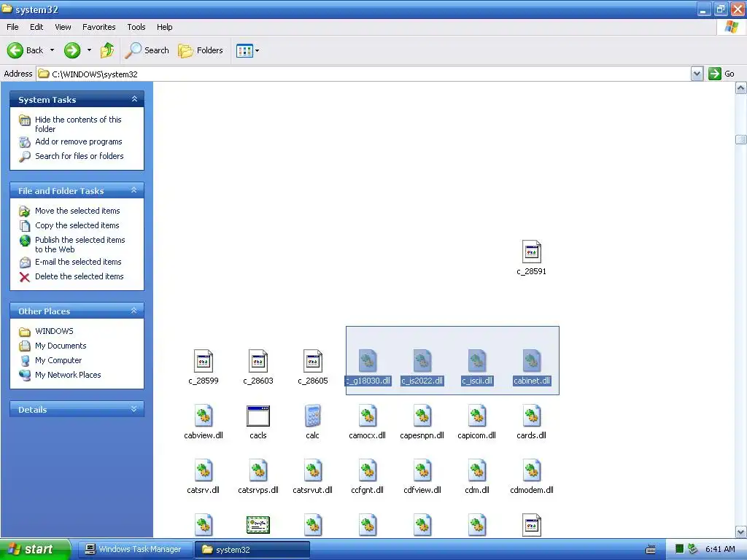Toggle the Folders pane
This screenshot has width=747, height=560.
pos(200,50)
